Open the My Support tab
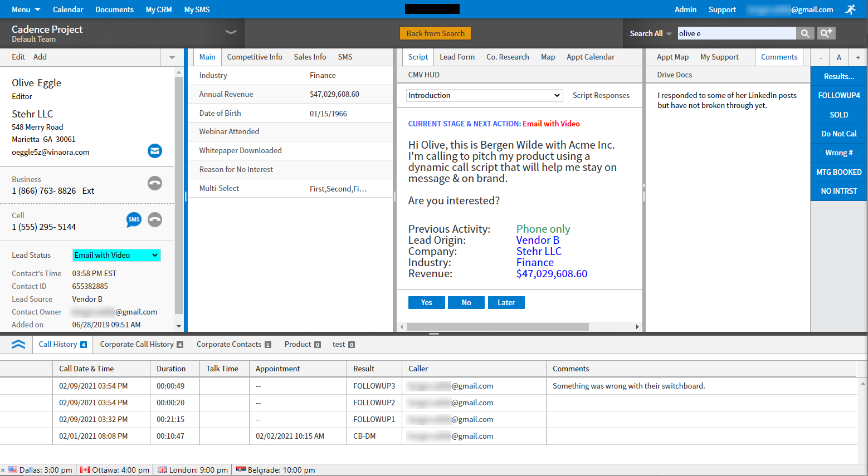This screenshot has height=476, width=868. 719,57
